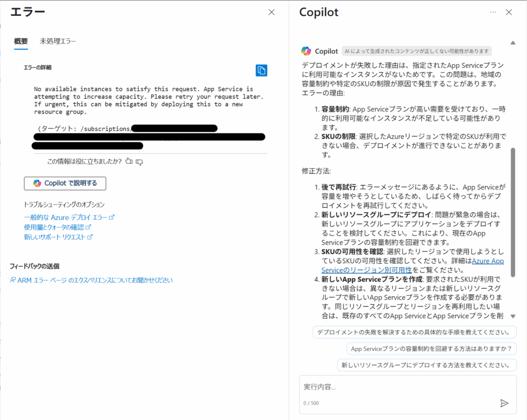Send the Copilot message
The image size is (527, 420).
point(504,403)
